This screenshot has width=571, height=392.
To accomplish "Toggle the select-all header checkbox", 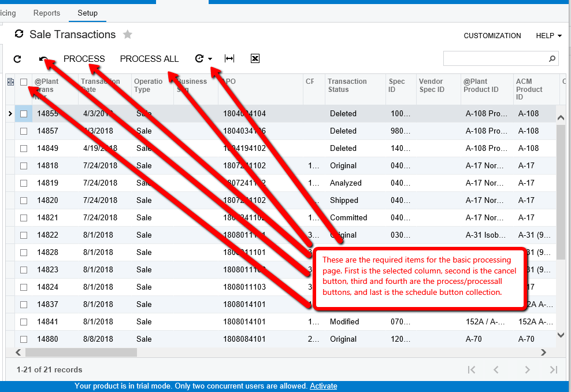I will pos(24,82).
